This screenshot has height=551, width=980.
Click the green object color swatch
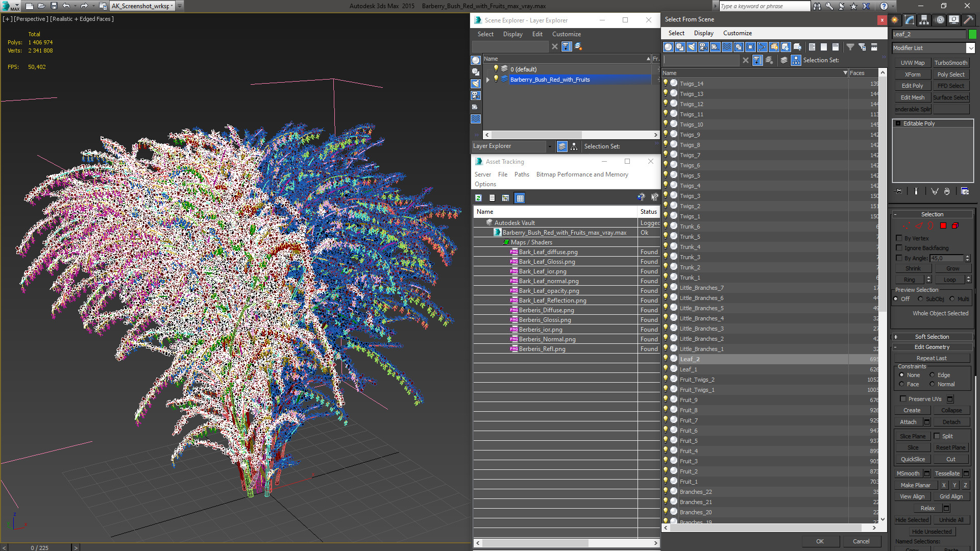[973, 34]
